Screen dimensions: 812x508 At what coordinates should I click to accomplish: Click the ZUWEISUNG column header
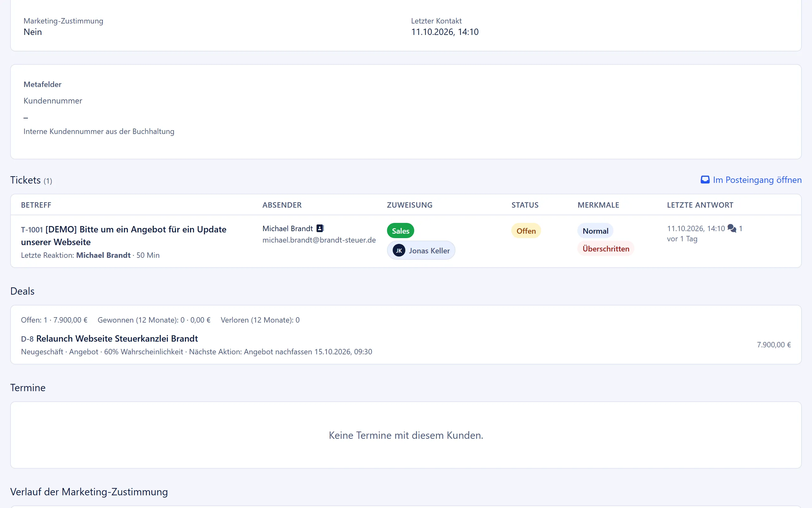[x=409, y=205]
